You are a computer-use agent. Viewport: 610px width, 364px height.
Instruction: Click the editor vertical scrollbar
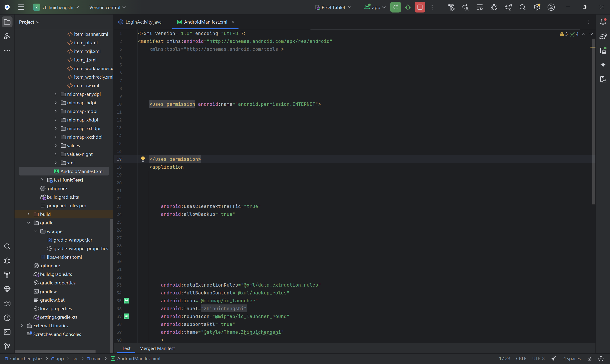point(594,123)
